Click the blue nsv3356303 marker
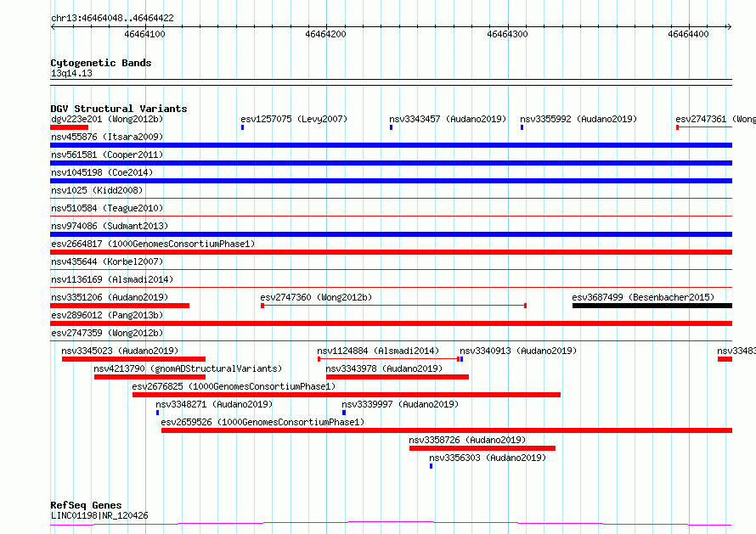This screenshot has width=756, height=534. tap(431, 466)
